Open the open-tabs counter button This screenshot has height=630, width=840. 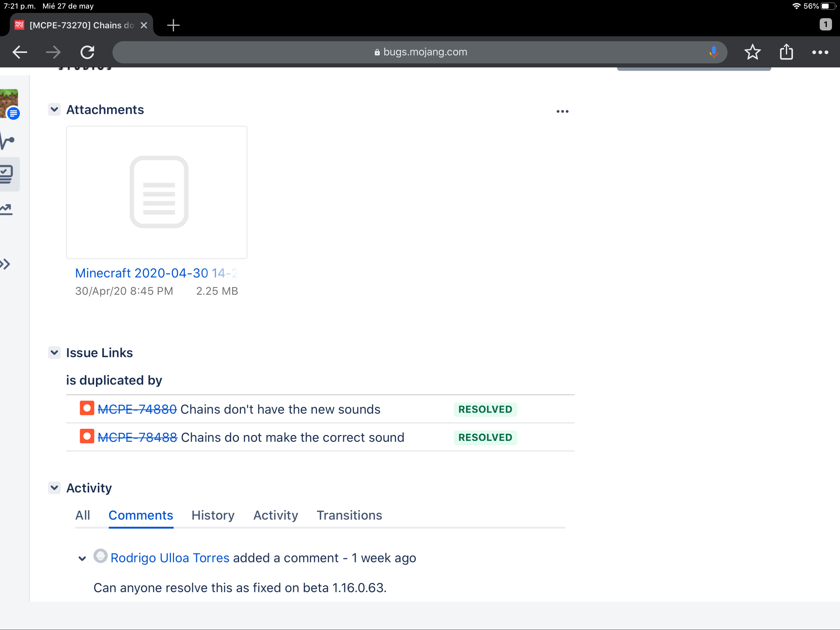pos(825,25)
